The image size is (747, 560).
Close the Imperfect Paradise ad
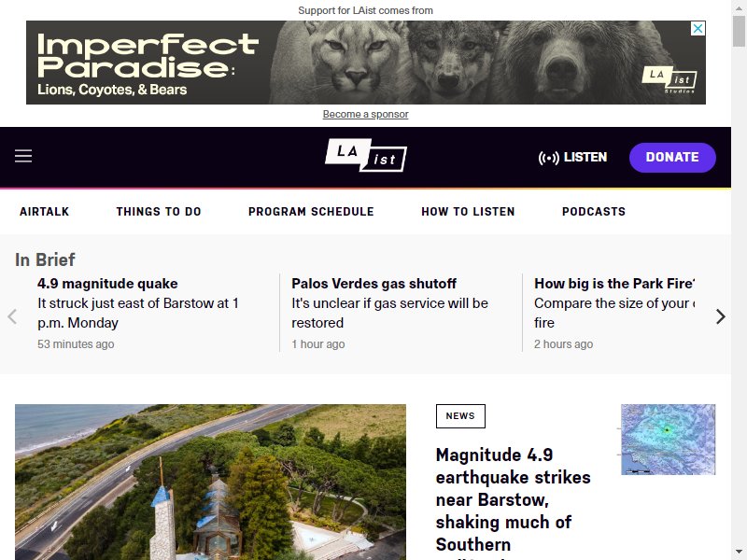click(698, 29)
